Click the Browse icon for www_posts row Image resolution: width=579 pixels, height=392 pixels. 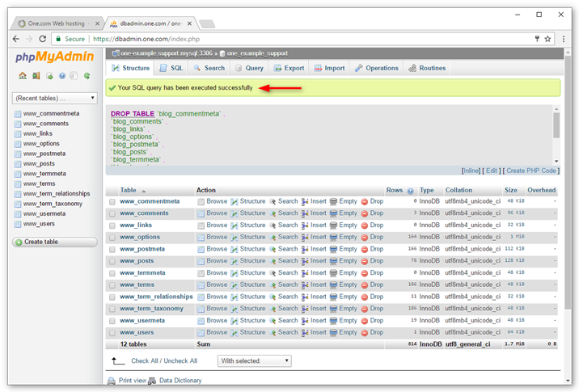pos(201,261)
